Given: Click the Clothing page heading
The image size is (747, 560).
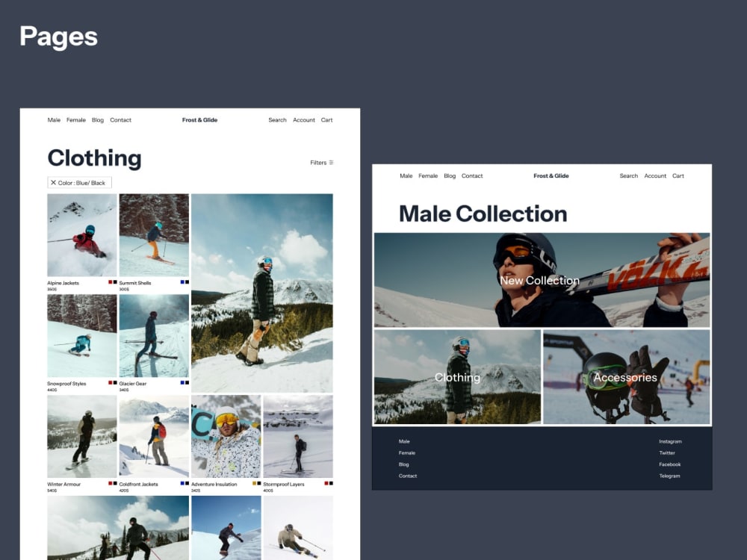Looking at the screenshot, I should (x=94, y=158).
